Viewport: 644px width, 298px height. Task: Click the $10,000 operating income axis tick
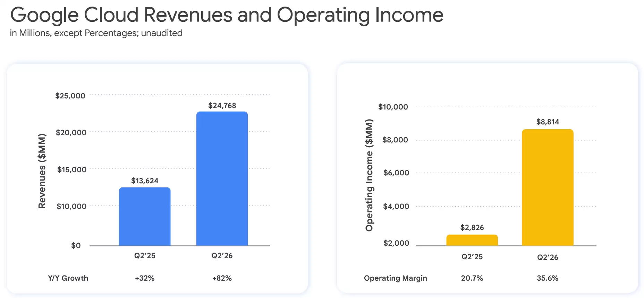tap(393, 107)
